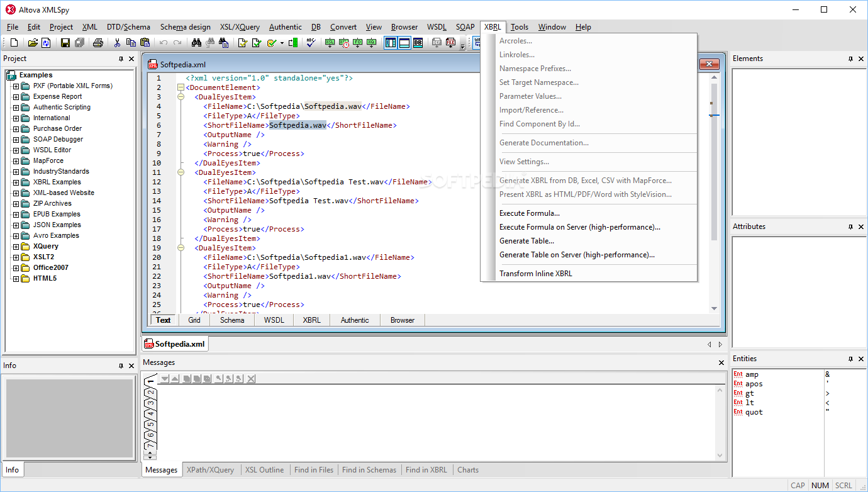Click the Copy icon in toolbar
Image resolution: width=868 pixels, height=492 pixels.
[x=131, y=43]
